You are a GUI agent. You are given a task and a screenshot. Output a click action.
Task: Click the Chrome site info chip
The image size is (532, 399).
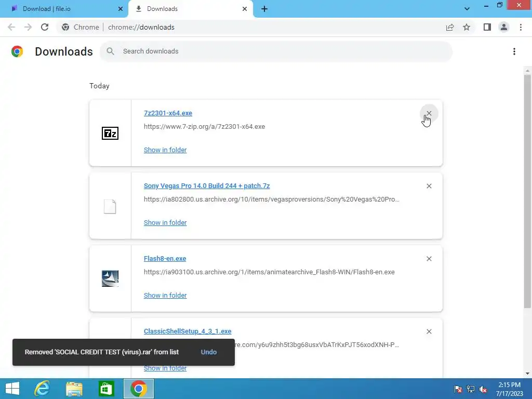tap(81, 27)
